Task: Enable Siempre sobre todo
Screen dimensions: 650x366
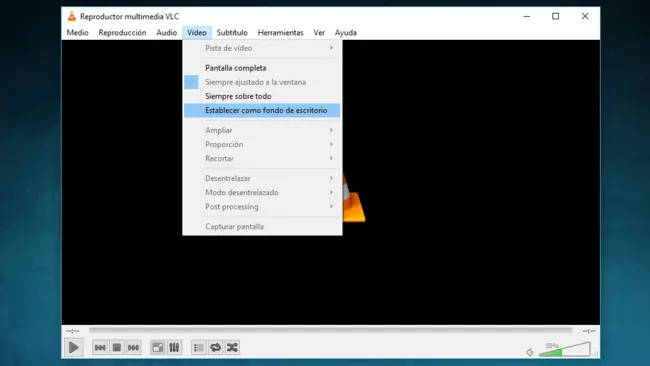Action: (x=262, y=96)
